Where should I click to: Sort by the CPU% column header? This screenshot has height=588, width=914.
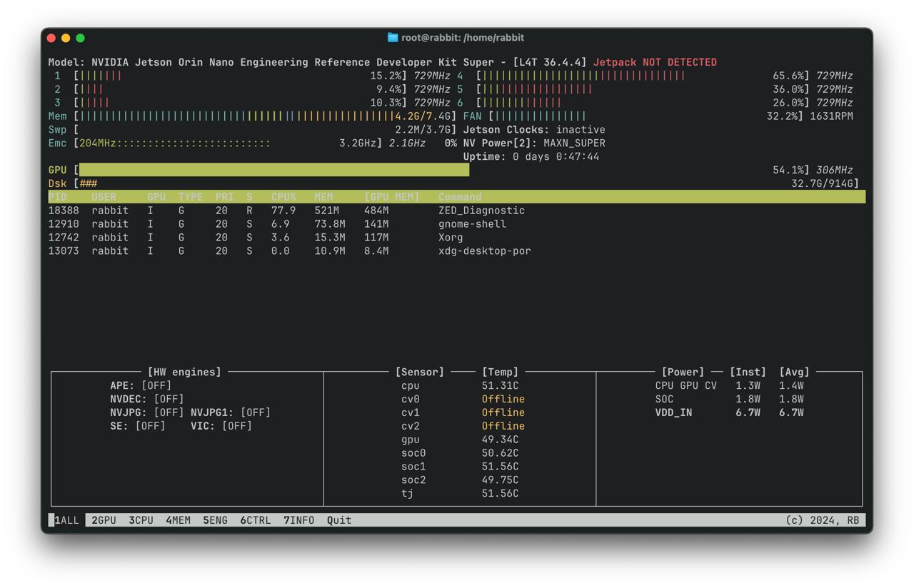point(283,197)
